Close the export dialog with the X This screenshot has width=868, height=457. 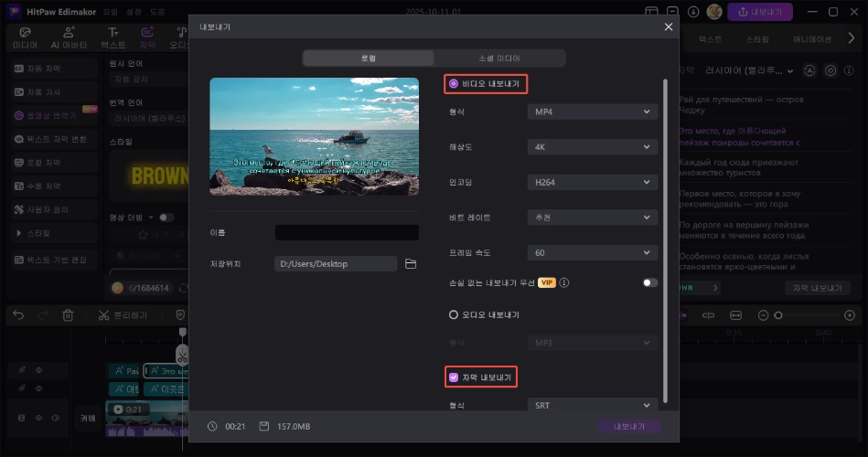click(668, 27)
